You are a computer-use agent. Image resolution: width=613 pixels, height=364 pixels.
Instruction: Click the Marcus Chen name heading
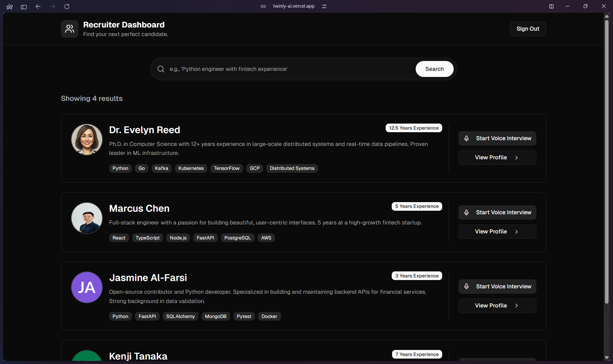[139, 209]
